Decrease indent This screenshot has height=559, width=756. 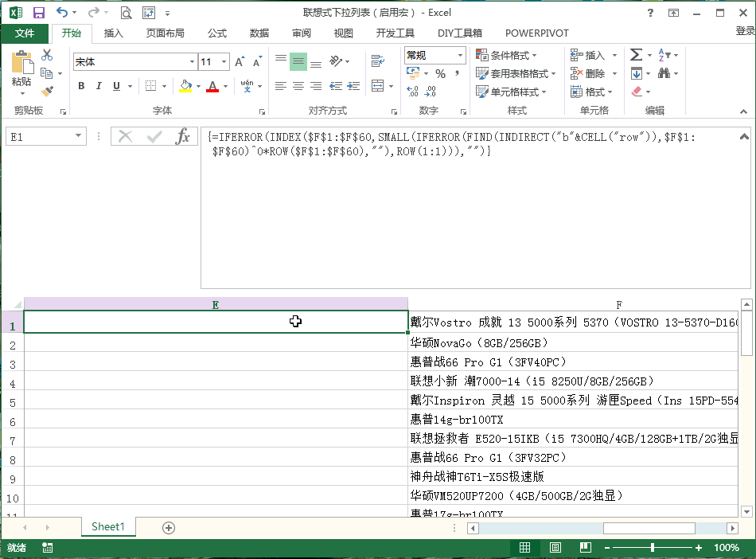pos(336,86)
